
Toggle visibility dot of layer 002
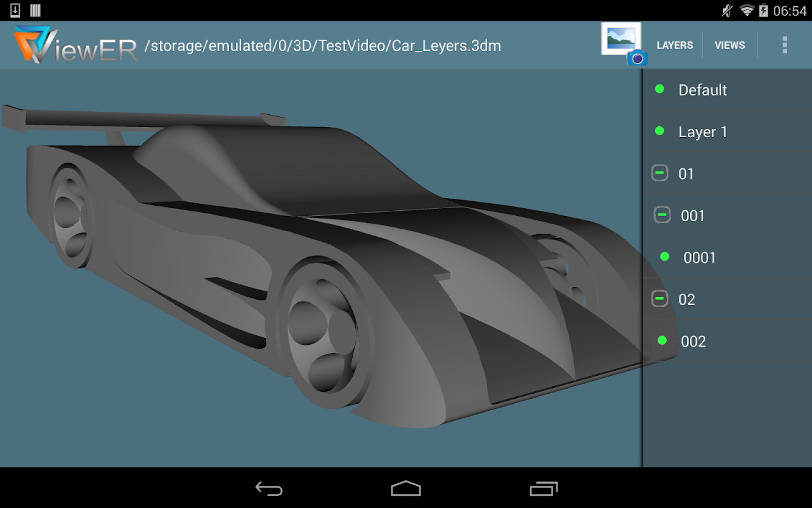click(662, 340)
